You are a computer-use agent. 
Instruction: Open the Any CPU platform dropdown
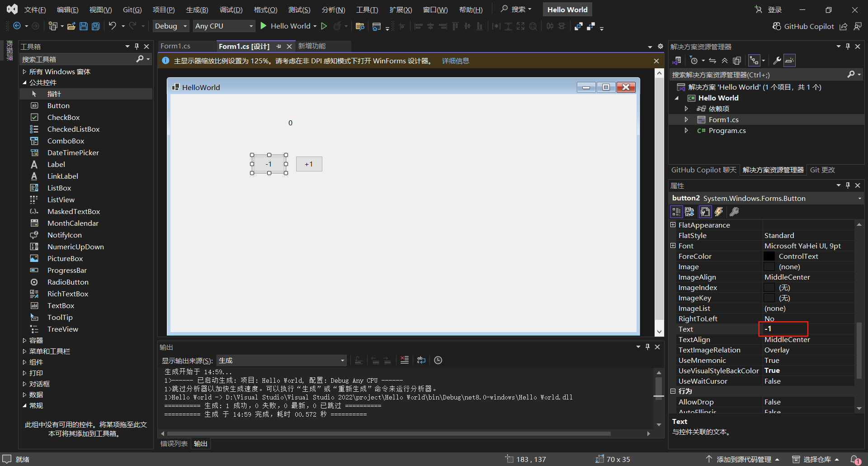224,26
